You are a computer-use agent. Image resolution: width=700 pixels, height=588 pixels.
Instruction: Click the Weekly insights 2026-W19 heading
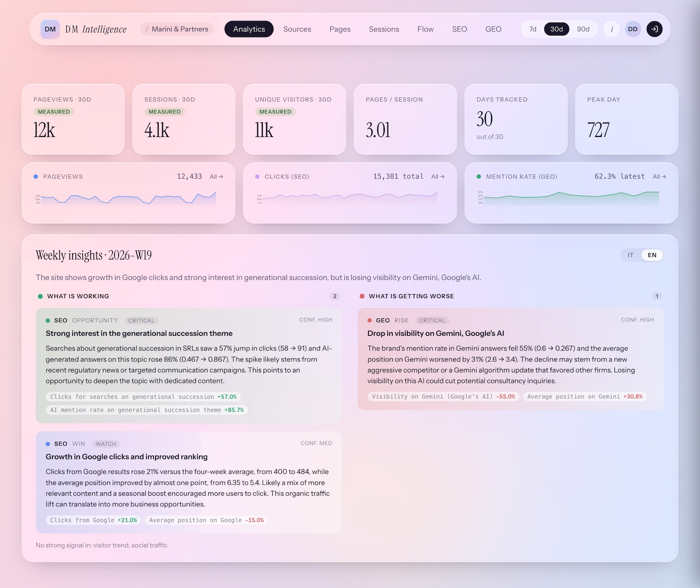tap(94, 255)
